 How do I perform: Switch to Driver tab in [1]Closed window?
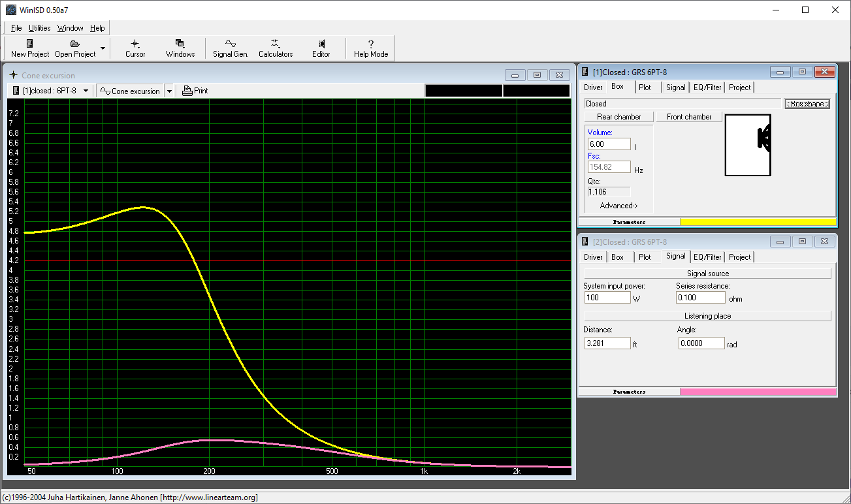point(593,87)
